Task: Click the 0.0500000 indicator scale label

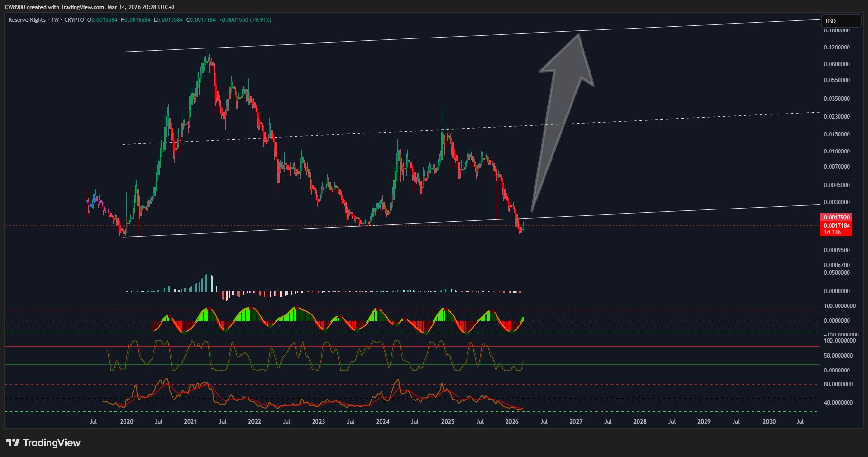Action: [x=837, y=273]
